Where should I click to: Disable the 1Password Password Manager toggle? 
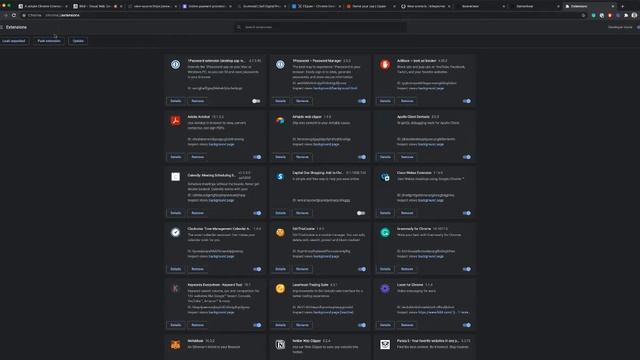[362, 101]
